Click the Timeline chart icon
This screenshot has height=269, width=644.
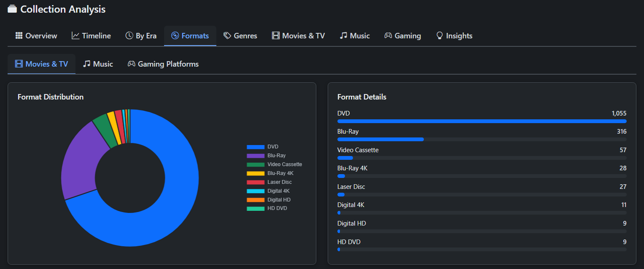click(x=75, y=36)
